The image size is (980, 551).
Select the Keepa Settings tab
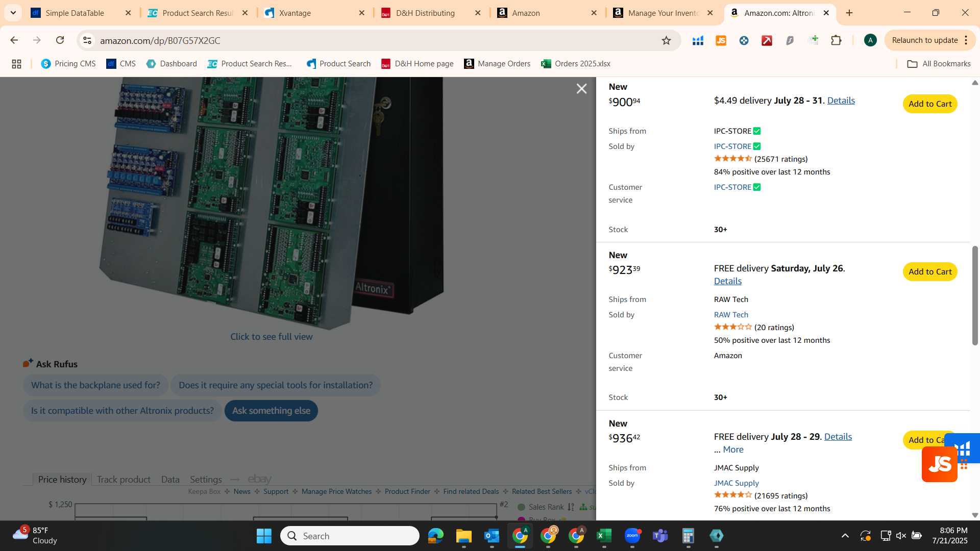point(206,480)
